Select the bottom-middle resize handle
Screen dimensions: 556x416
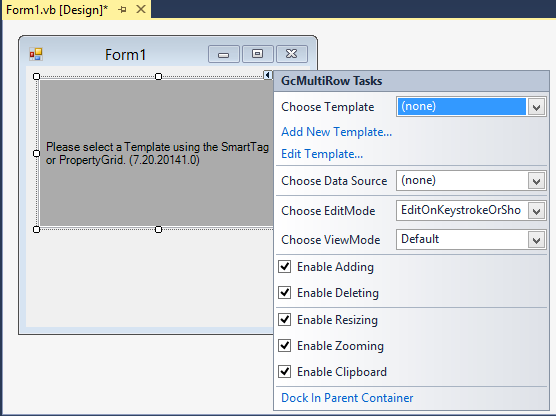pyautogui.click(x=159, y=229)
